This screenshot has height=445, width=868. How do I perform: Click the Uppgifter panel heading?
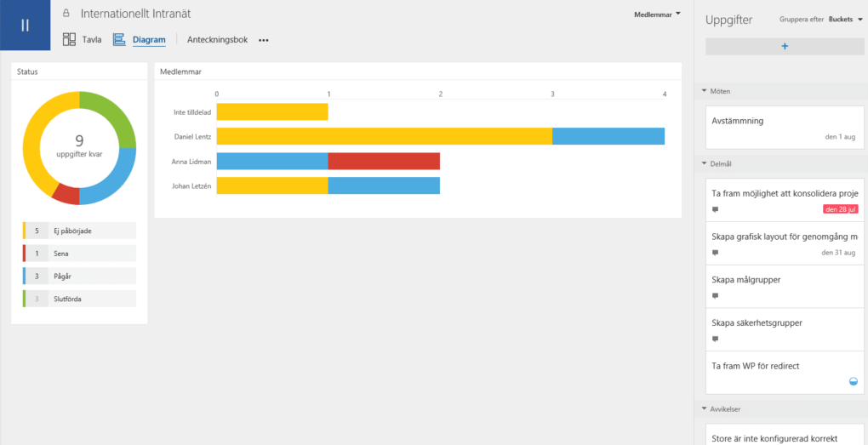[x=728, y=20]
